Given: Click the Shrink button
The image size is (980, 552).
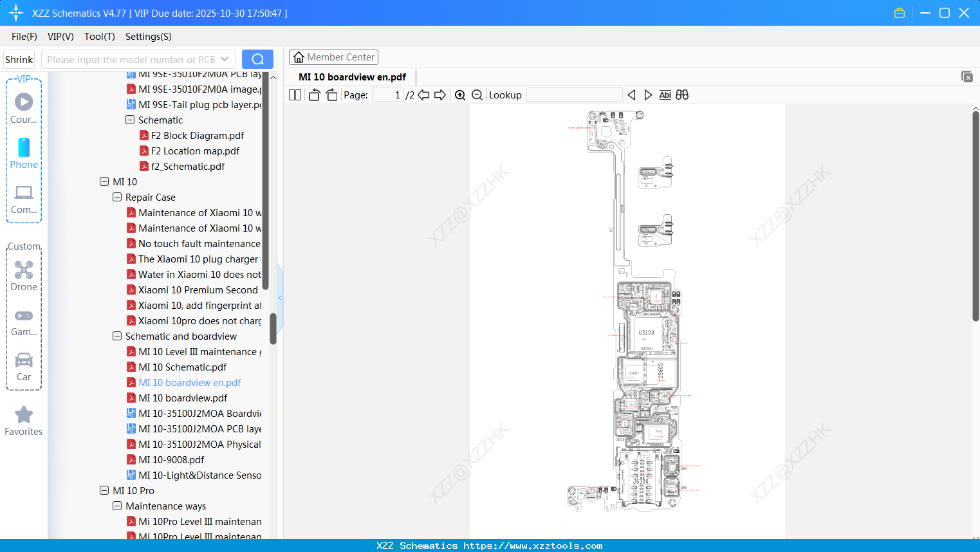Looking at the screenshot, I should (19, 59).
